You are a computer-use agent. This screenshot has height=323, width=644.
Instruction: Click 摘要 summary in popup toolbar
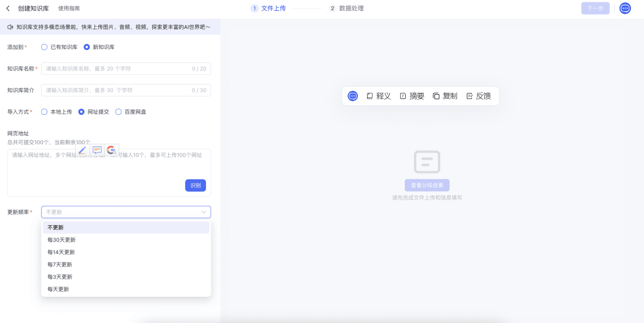pyautogui.click(x=412, y=96)
